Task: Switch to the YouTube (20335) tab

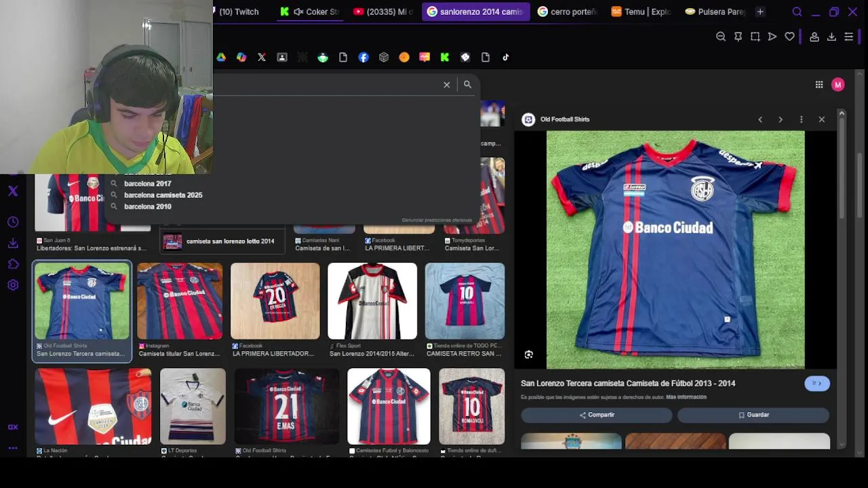Action: [x=383, y=12]
